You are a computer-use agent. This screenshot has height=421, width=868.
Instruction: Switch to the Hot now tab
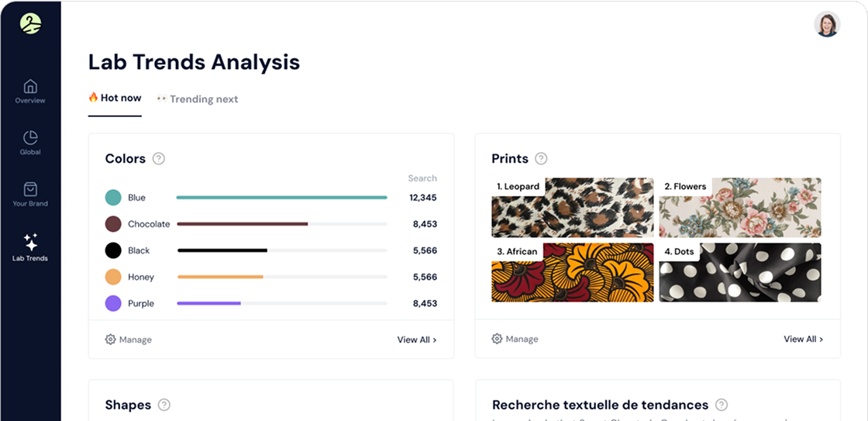click(115, 98)
